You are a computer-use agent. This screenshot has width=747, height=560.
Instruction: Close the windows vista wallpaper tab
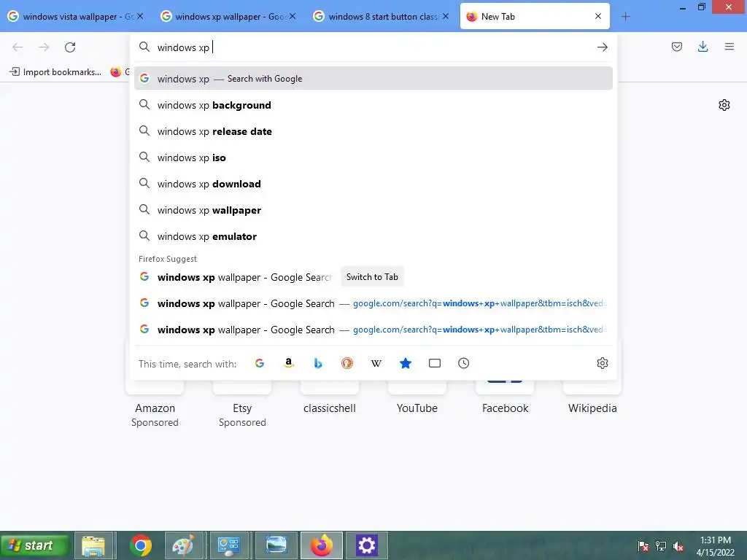140,16
